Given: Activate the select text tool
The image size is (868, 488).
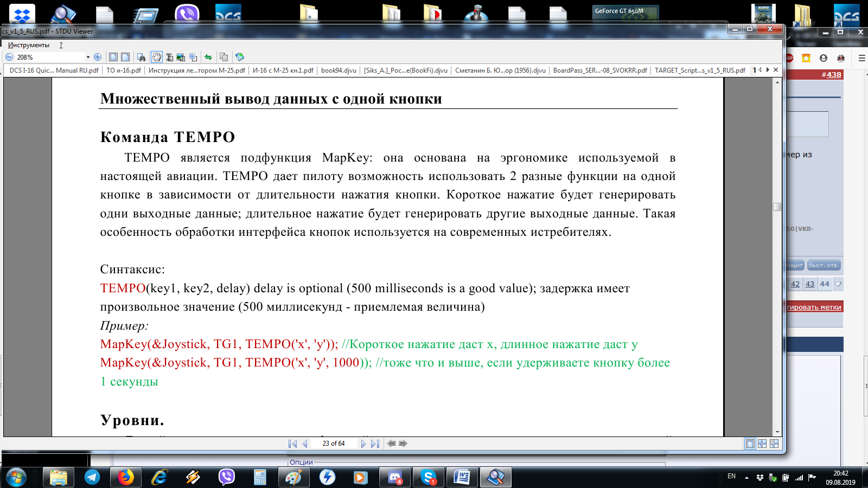Looking at the screenshot, I should click(169, 57).
